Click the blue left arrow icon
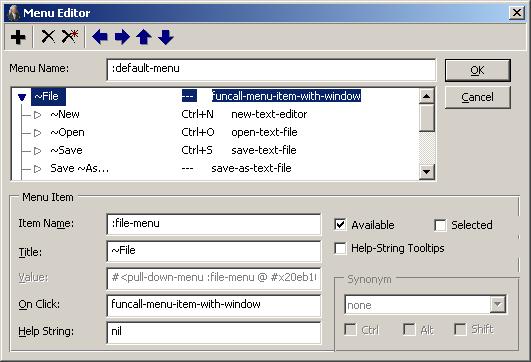Screen dimensions: 531x362 pos(100,37)
